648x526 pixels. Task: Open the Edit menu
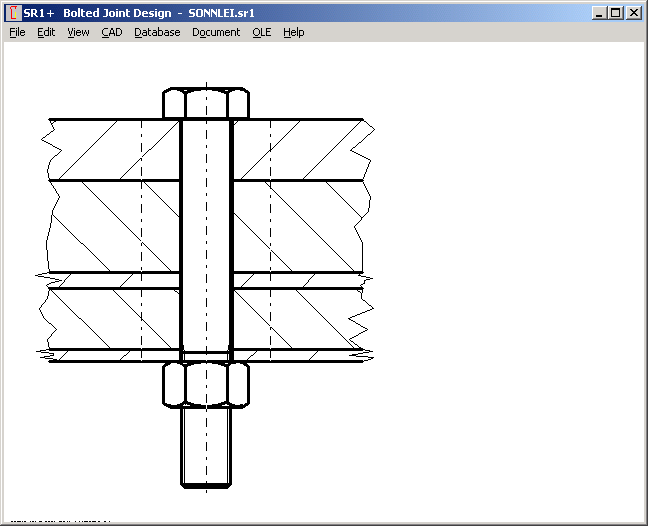pyautogui.click(x=46, y=32)
